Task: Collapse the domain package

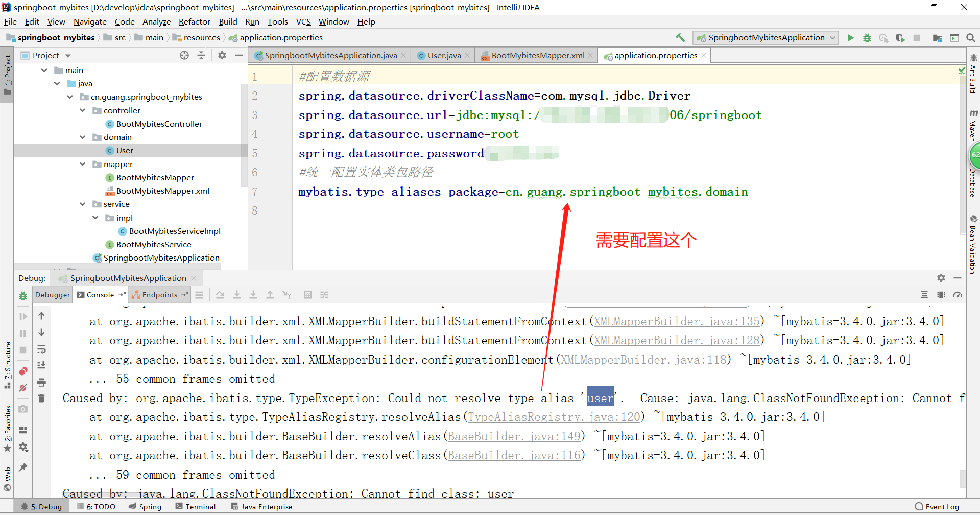Action: (x=83, y=137)
